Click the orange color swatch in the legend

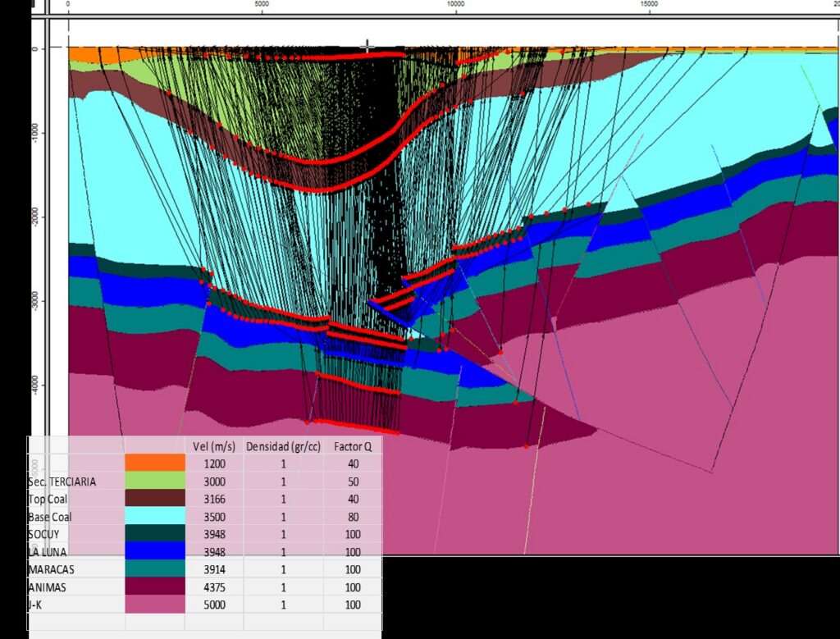(x=155, y=463)
